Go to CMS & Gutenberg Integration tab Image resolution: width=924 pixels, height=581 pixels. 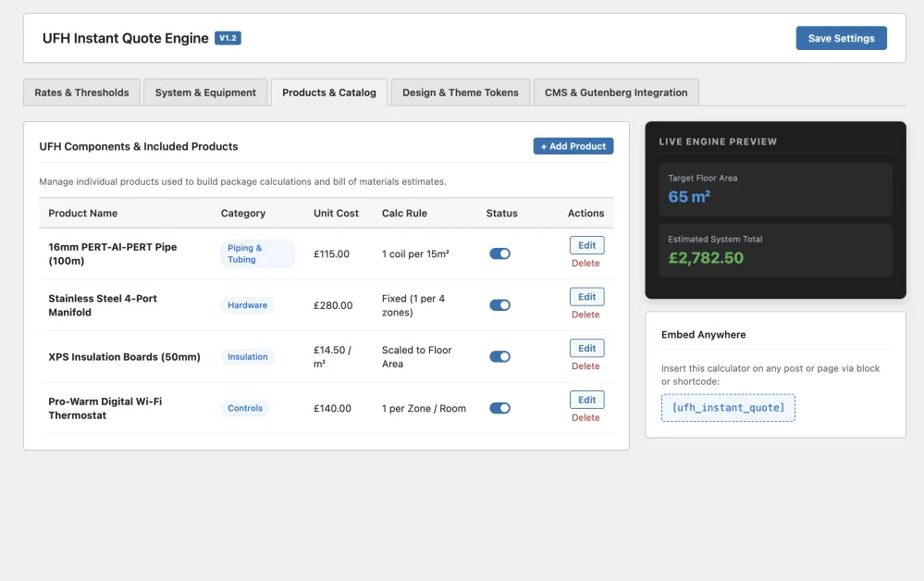tap(616, 93)
